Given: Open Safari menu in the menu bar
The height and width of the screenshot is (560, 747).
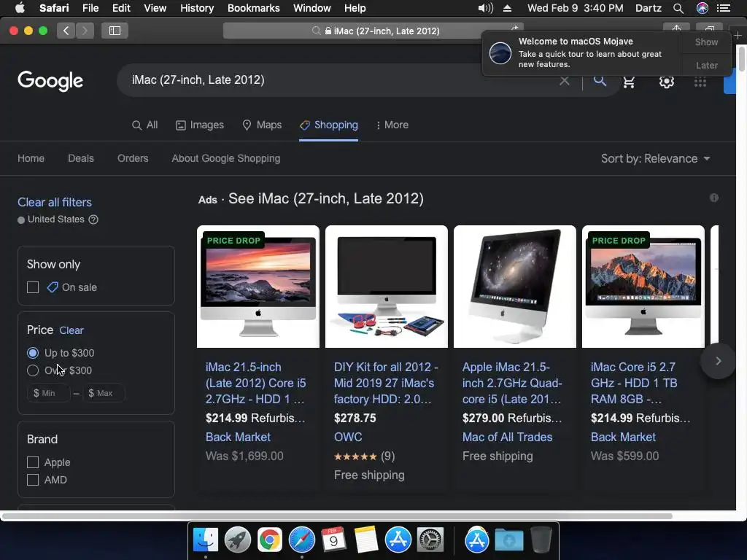Looking at the screenshot, I should click(54, 8).
